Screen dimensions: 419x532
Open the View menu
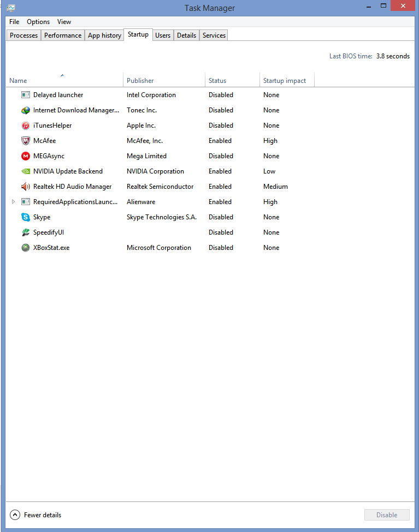coord(64,22)
